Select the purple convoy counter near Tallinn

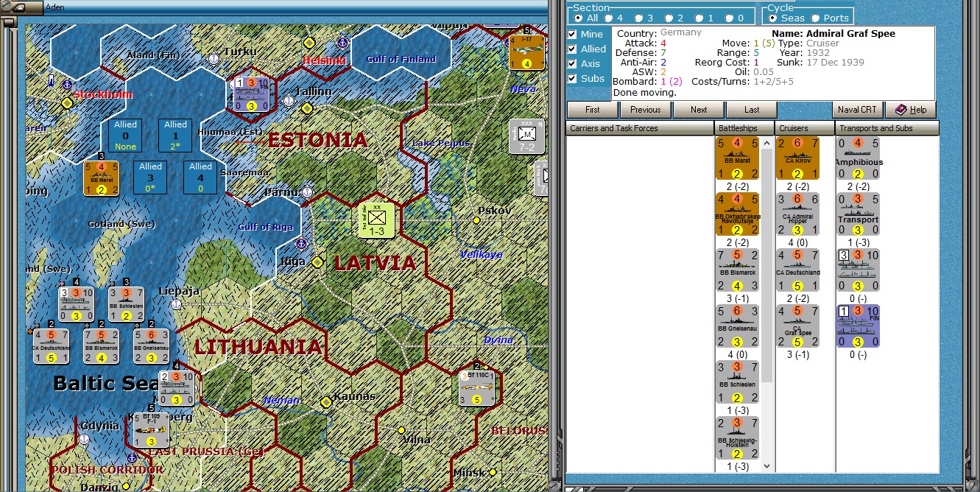coord(251,95)
